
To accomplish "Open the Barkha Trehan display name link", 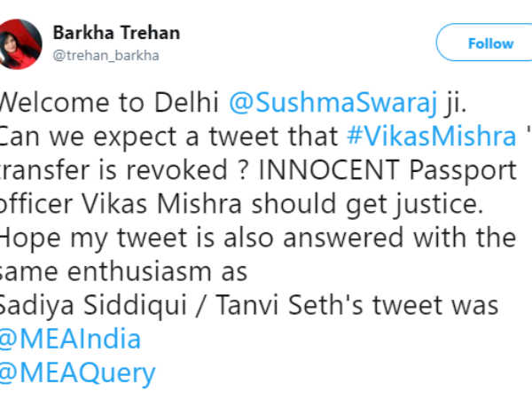I will pyautogui.click(x=116, y=33).
